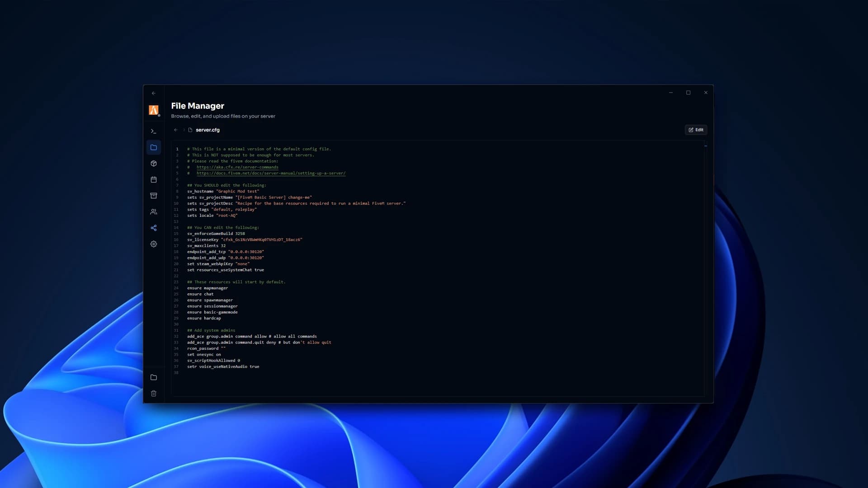
Task: Click the "## Add system admins" comment
Action: pos(211,331)
